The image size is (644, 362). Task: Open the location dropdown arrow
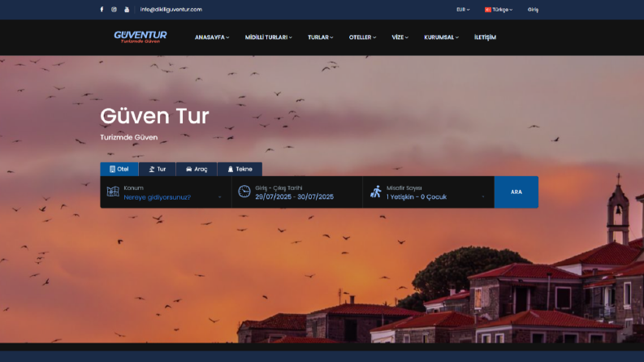(220, 197)
